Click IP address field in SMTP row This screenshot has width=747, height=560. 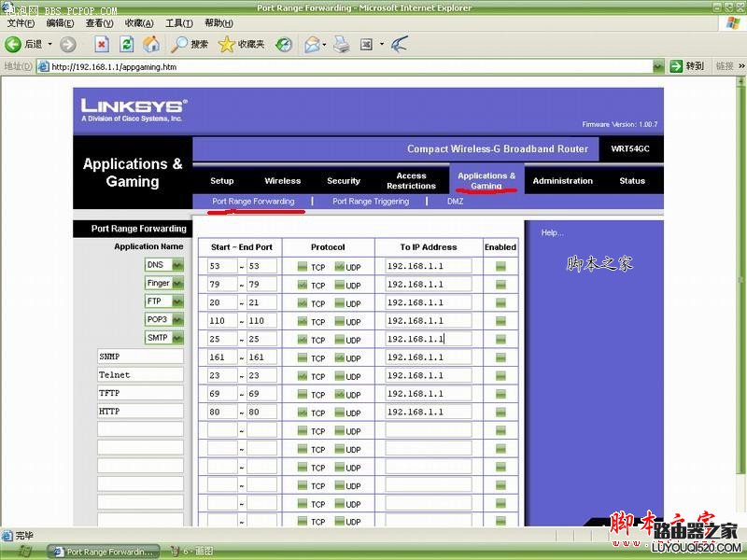tap(429, 339)
